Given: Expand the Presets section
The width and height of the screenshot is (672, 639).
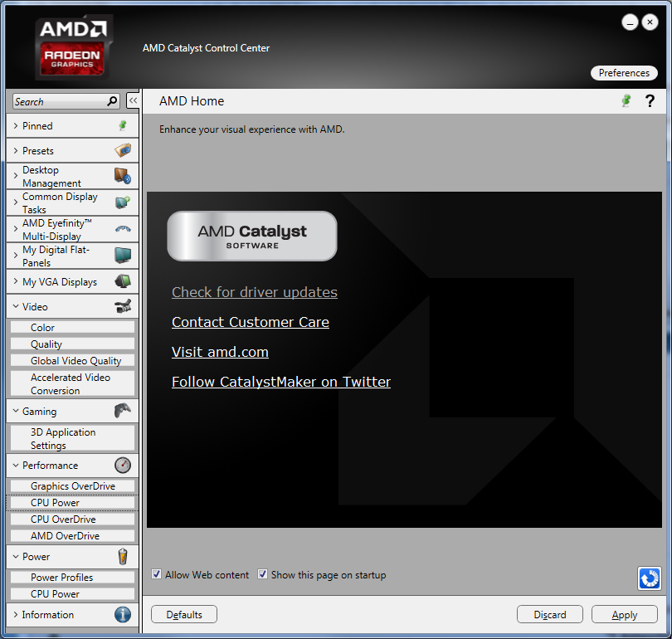Looking at the screenshot, I should [16, 150].
